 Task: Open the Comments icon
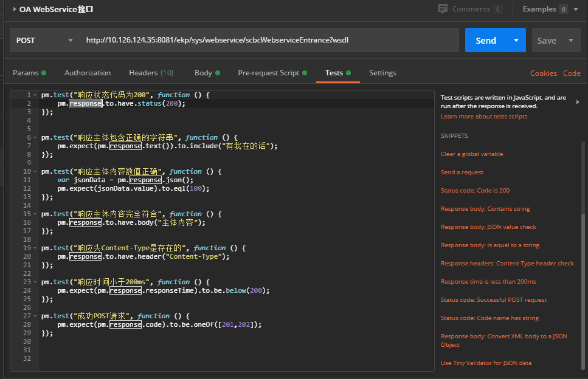443,9
